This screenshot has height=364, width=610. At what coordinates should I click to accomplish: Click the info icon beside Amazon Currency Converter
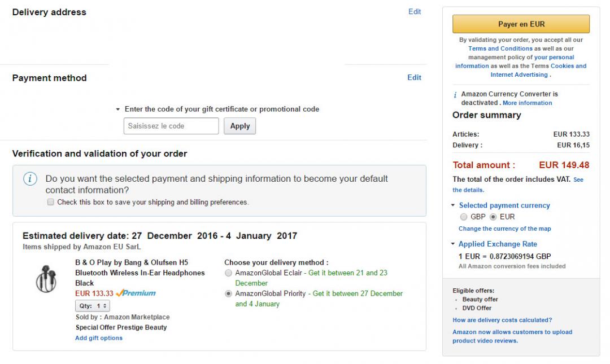click(455, 95)
